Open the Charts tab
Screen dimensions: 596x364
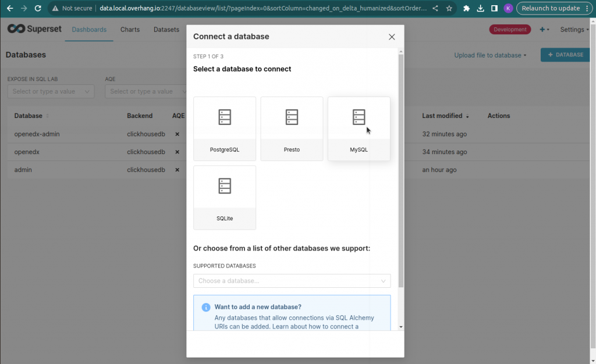(x=130, y=30)
